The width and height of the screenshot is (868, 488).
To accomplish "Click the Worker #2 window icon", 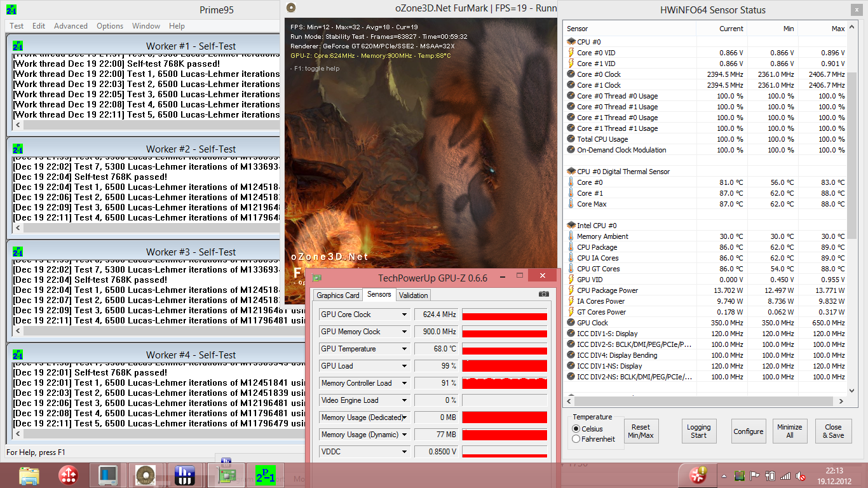I will tap(18, 149).
